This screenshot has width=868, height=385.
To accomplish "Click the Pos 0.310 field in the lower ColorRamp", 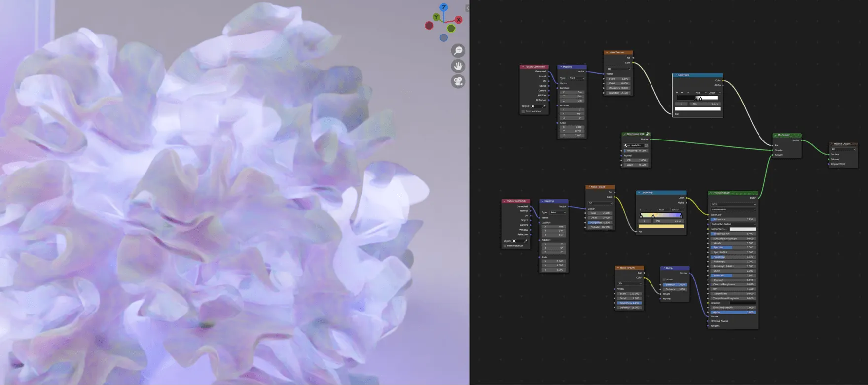I will click(x=669, y=221).
